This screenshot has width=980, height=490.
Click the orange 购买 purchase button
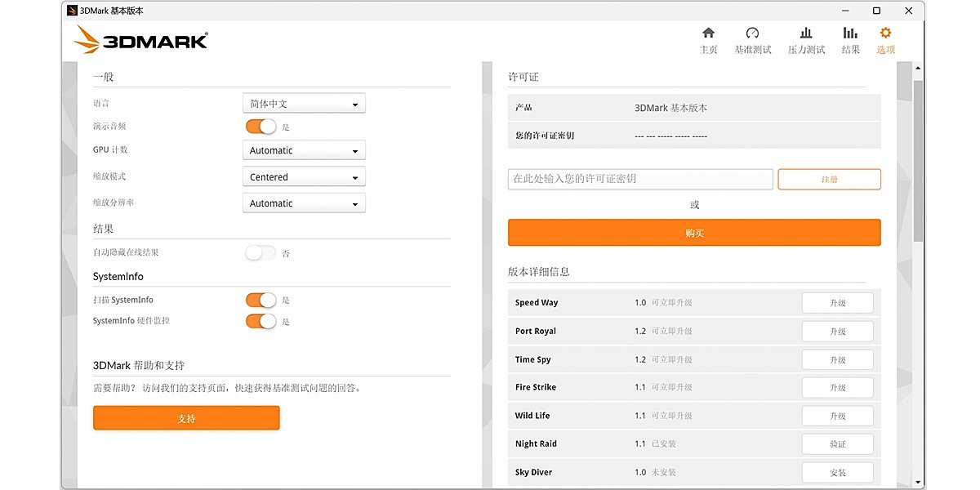coord(693,232)
